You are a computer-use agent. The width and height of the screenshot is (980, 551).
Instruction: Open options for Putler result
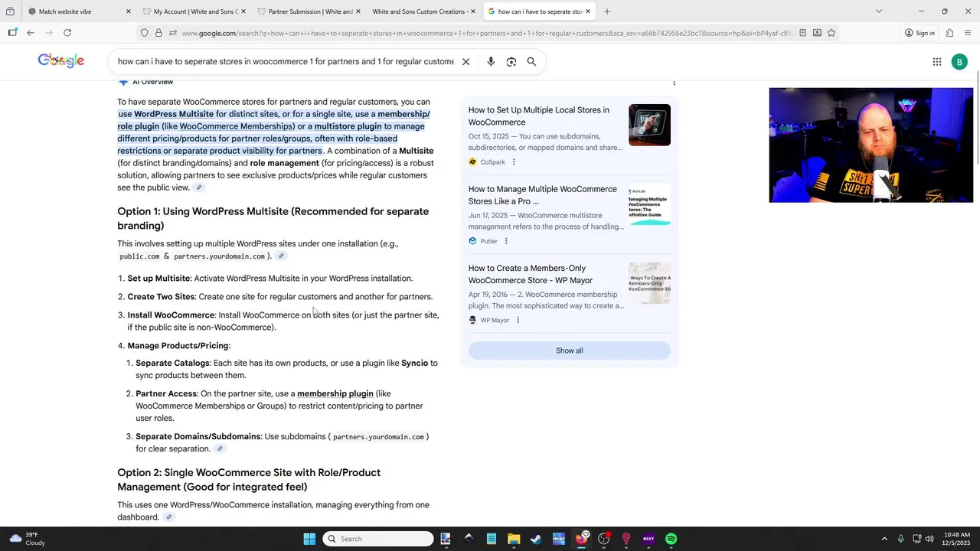(x=506, y=241)
